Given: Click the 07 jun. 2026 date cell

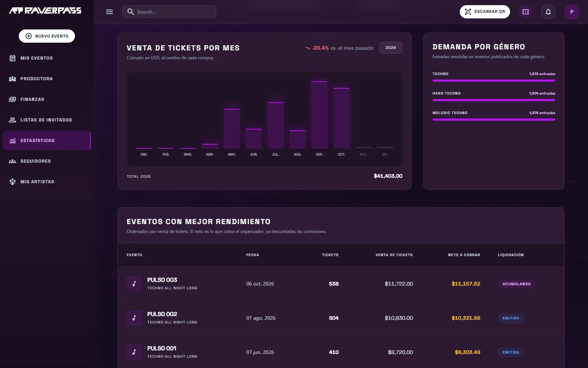Looking at the screenshot, I should [260, 352].
